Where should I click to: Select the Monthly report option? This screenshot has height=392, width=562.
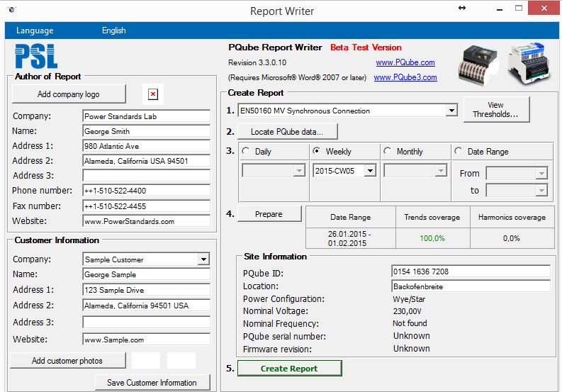pyautogui.click(x=388, y=151)
